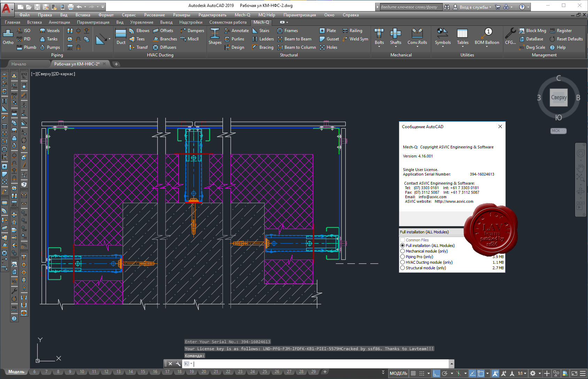Select the Bracing tool

tap(263, 47)
